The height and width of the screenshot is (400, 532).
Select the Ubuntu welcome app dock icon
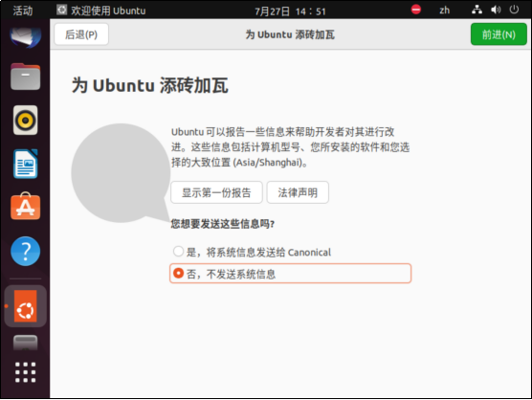pos(26,306)
